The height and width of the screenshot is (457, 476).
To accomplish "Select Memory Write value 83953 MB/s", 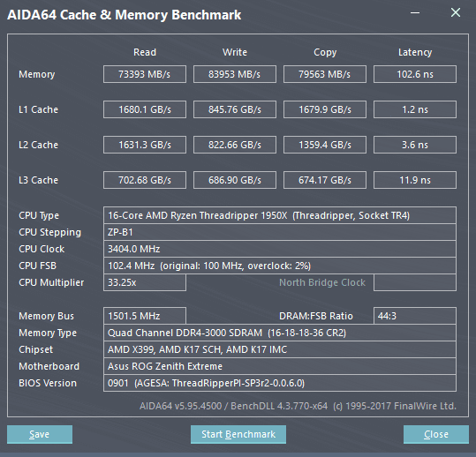I will tap(235, 74).
